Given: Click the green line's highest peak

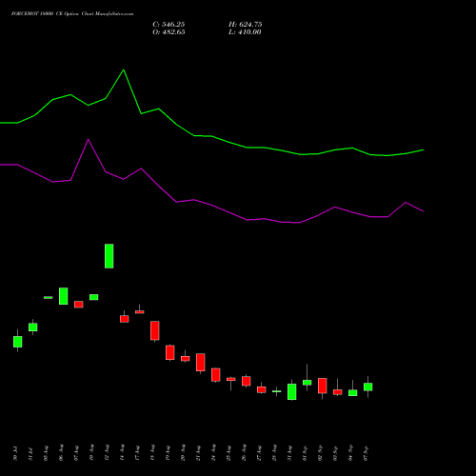Looking at the screenshot, I should point(124,69).
